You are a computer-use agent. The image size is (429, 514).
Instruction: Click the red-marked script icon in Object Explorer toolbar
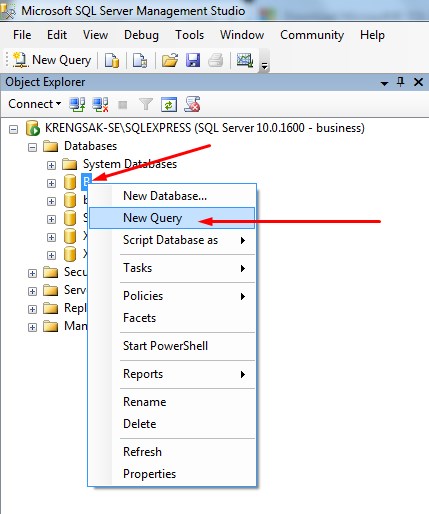click(192, 104)
